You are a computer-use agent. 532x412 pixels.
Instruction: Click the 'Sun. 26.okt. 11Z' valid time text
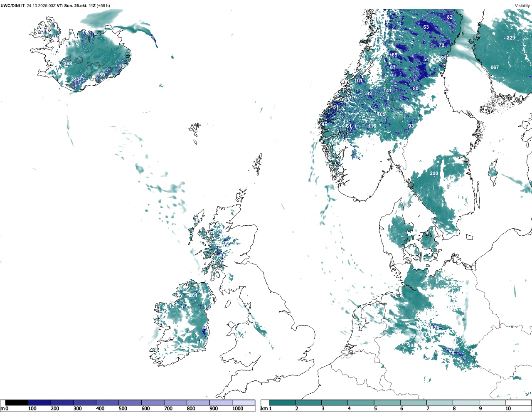[79, 6]
